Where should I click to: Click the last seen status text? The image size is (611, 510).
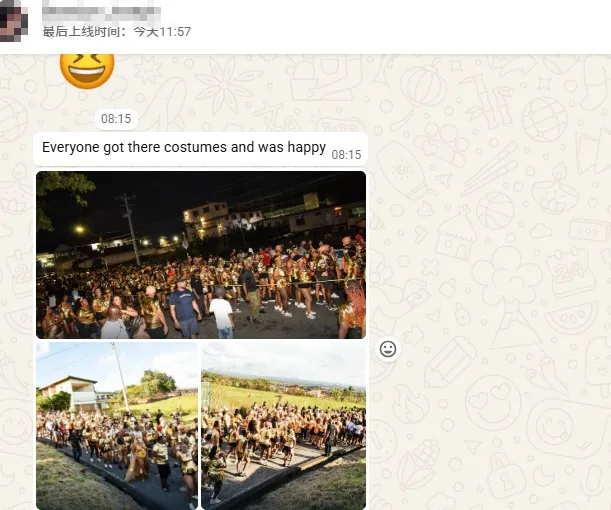117,32
